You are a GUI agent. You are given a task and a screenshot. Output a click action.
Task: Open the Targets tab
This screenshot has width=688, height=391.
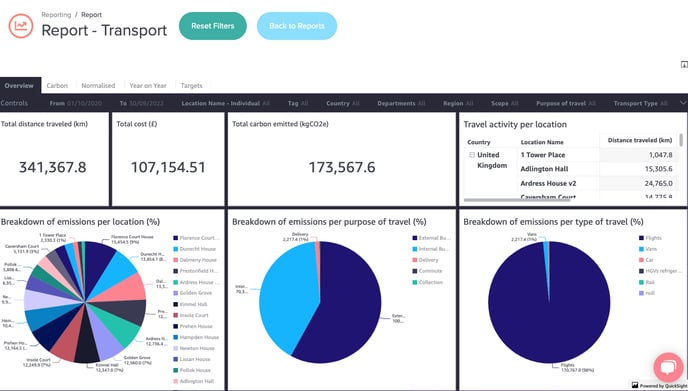pos(191,86)
